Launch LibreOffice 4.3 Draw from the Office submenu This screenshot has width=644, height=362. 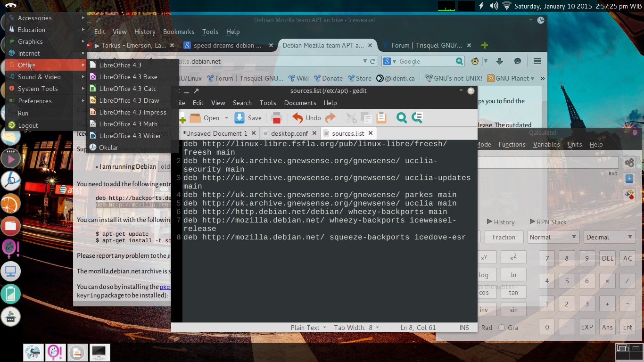point(129,100)
